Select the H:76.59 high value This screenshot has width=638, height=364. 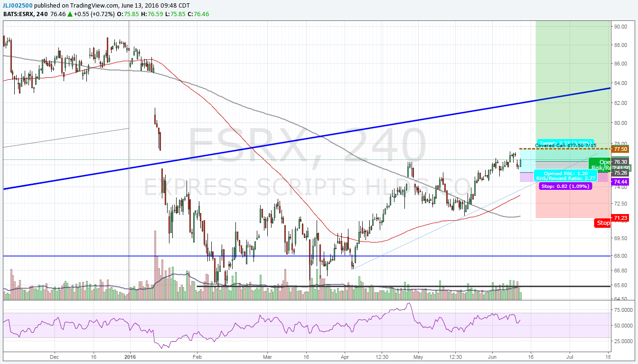(x=151, y=14)
